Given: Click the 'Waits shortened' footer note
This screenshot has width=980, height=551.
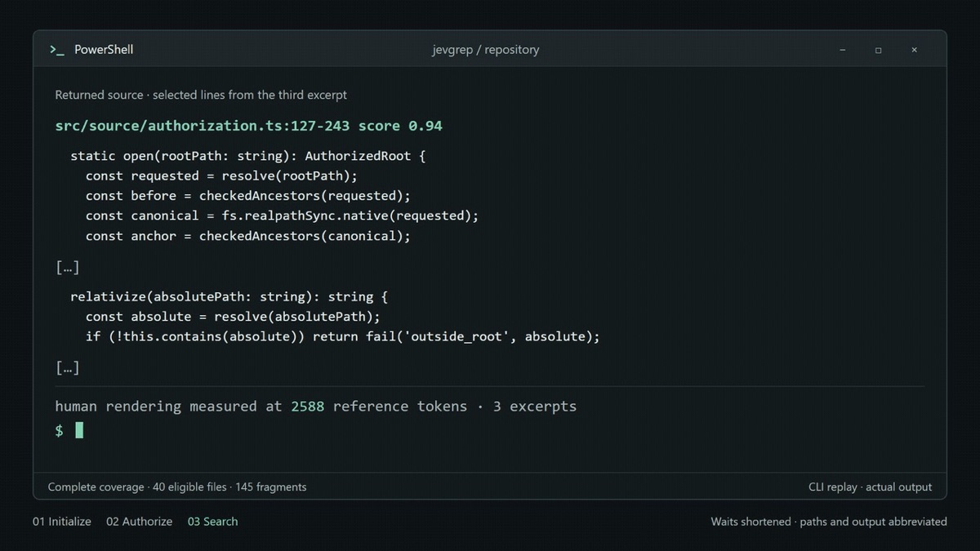Looking at the screenshot, I should tap(829, 522).
